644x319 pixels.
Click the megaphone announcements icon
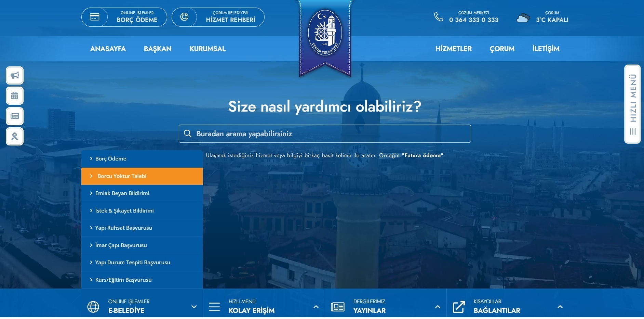[x=15, y=76]
